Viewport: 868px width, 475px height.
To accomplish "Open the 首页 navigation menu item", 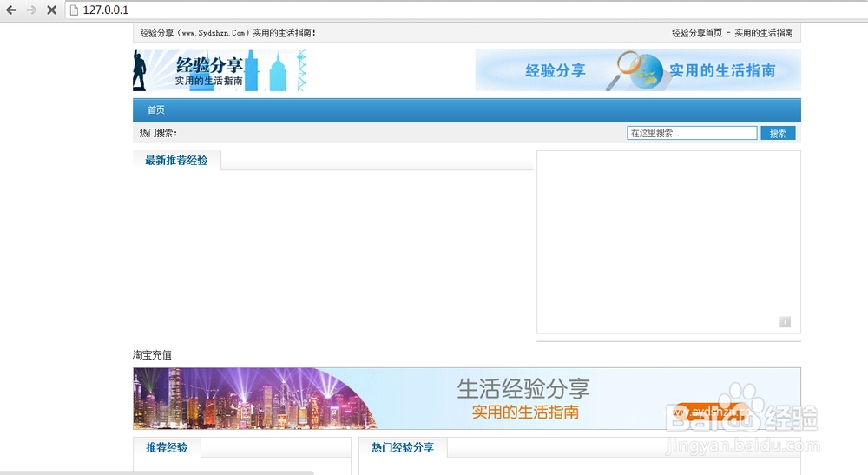I will click(x=156, y=110).
